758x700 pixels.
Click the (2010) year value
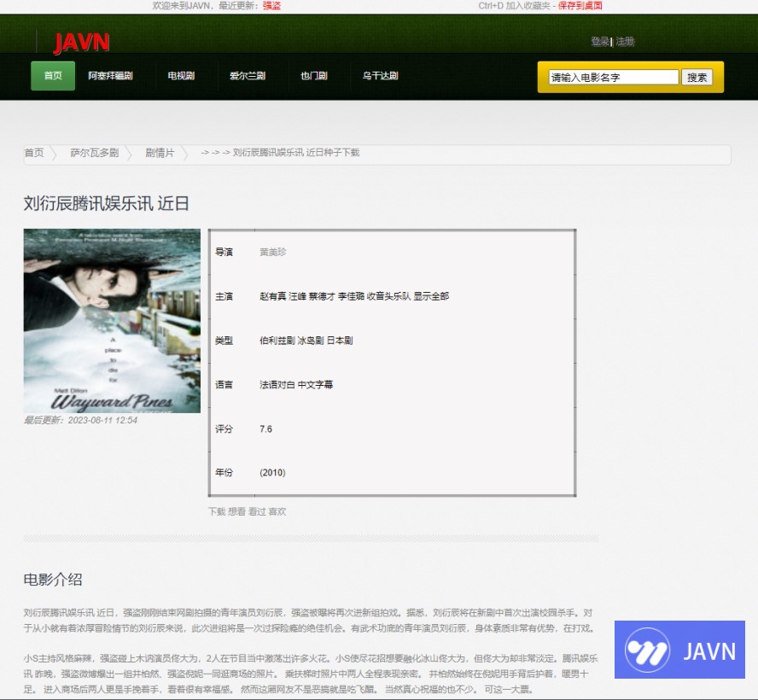(272, 473)
